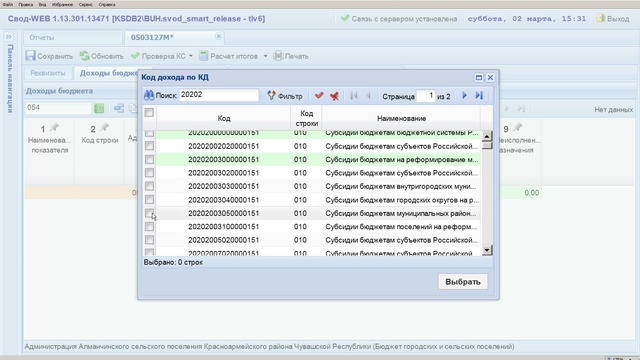Maximize the Код дохода по КД dialog
This screenshot has height=360, width=640.
(479, 78)
